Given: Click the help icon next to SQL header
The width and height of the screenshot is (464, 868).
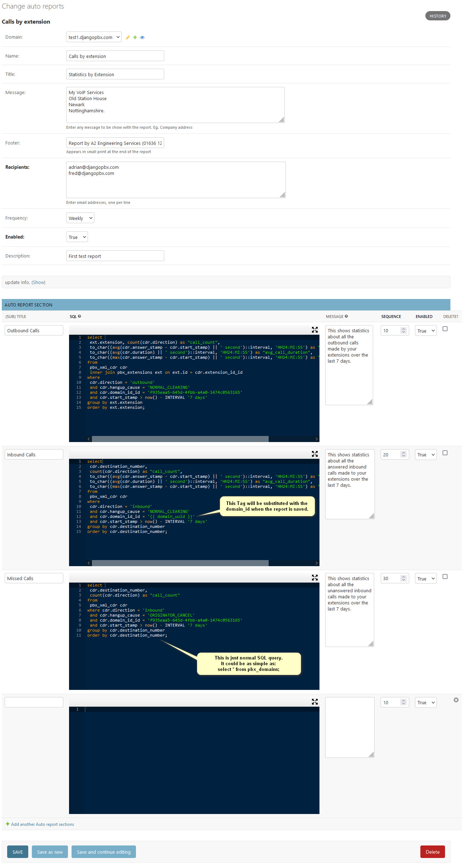Looking at the screenshot, I should [79, 316].
